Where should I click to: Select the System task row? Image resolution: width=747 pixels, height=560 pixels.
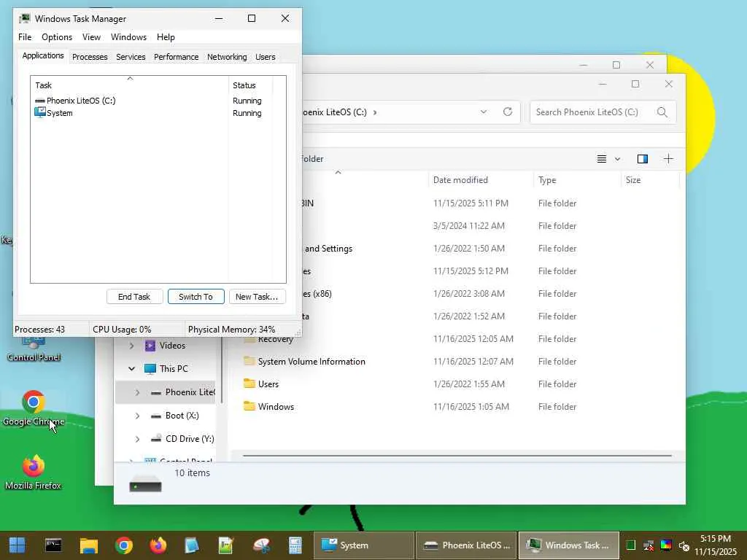153,113
